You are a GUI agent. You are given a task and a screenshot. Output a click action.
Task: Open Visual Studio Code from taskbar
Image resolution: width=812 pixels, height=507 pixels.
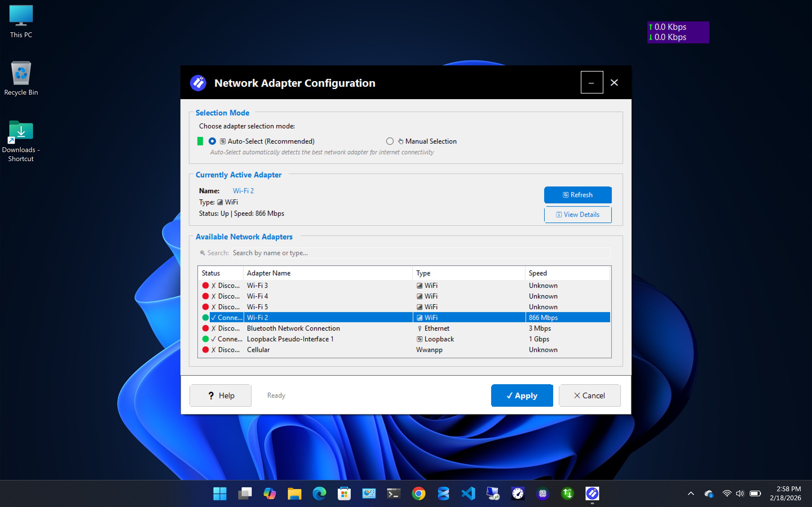[x=468, y=493]
